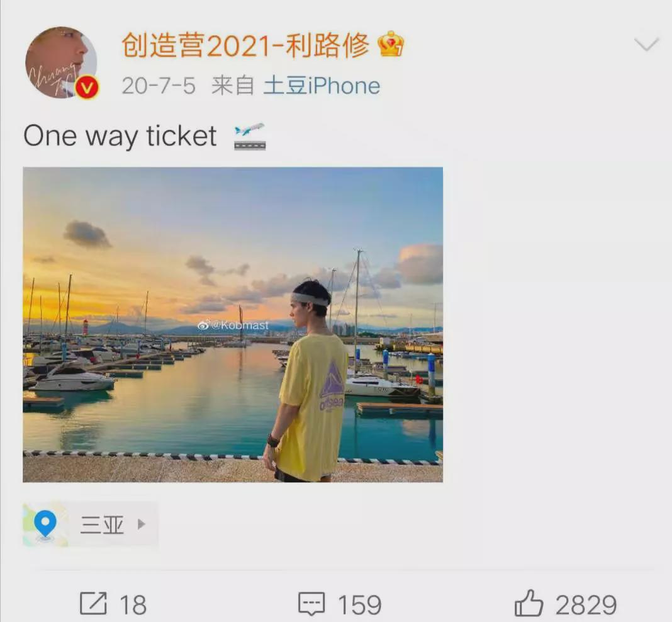Click the @Kobmast watermark on the photo
Screen dimensions: 672x622
233,325
